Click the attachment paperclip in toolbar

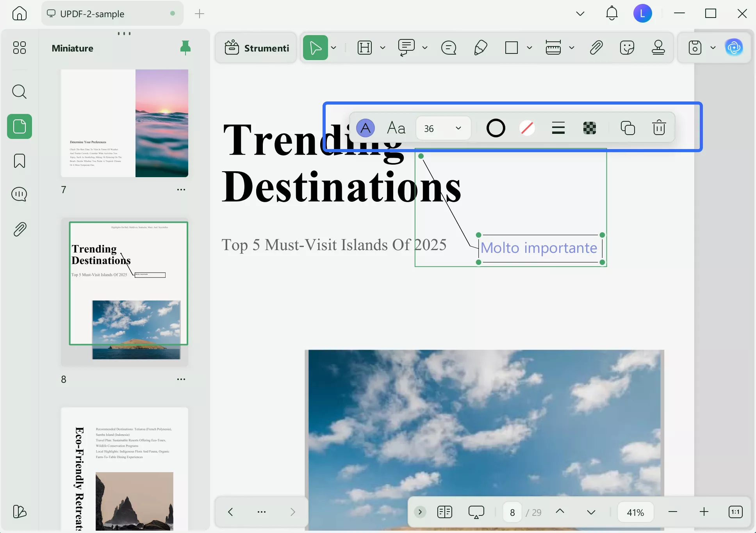(x=596, y=48)
